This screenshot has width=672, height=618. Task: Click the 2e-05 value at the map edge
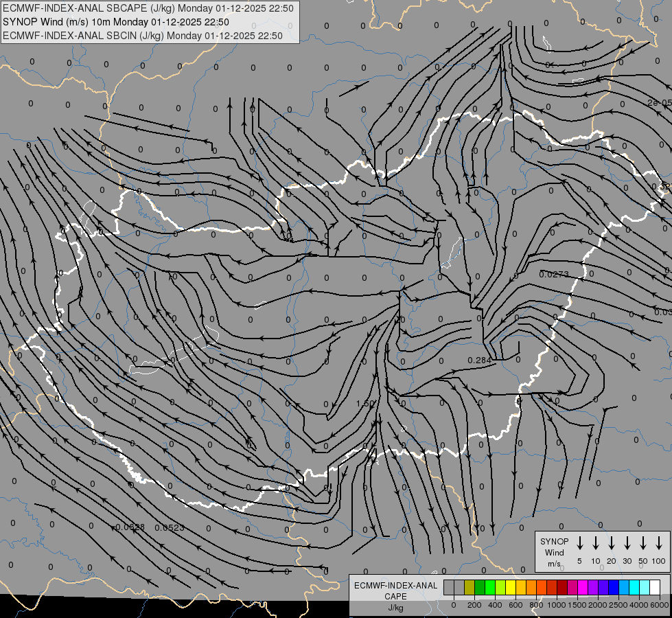click(x=660, y=102)
